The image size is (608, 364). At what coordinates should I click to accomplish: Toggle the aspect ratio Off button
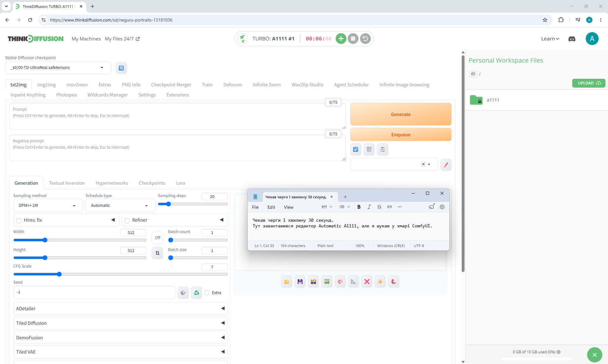pyautogui.click(x=157, y=238)
